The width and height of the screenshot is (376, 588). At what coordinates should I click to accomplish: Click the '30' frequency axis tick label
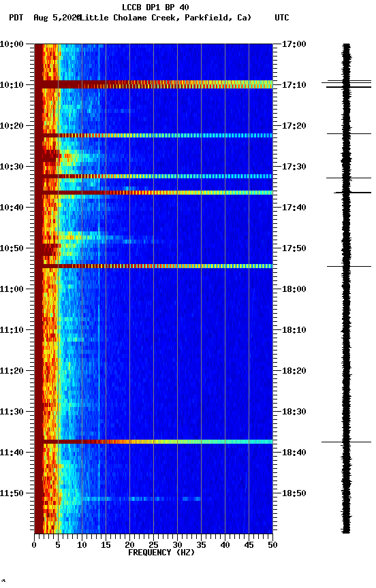(177, 545)
